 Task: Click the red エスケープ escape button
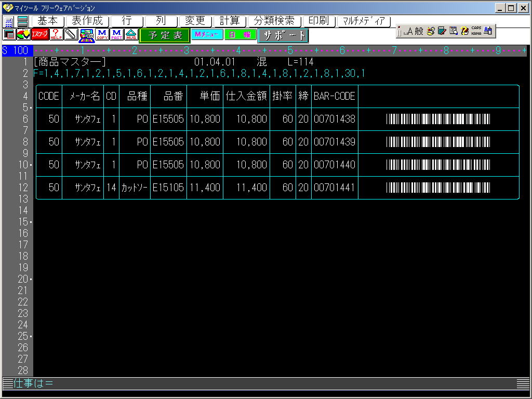point(39,35)
